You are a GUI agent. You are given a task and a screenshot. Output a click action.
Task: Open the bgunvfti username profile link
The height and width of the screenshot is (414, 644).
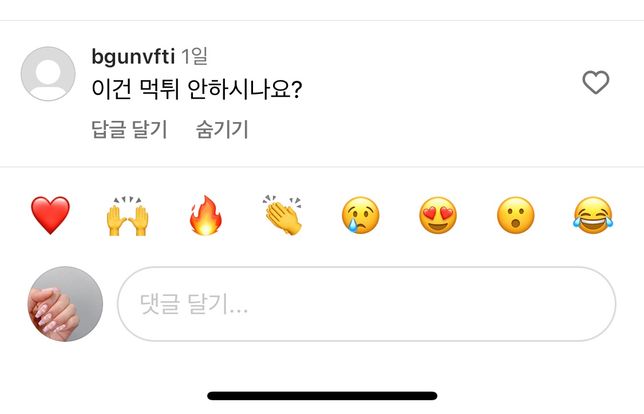pyautogui.click(x=132, y=56)
